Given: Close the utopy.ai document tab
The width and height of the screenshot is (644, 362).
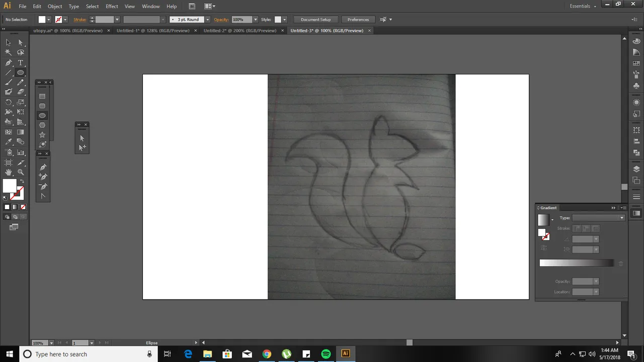Looking at the screenshot, I should coord(109,31).
